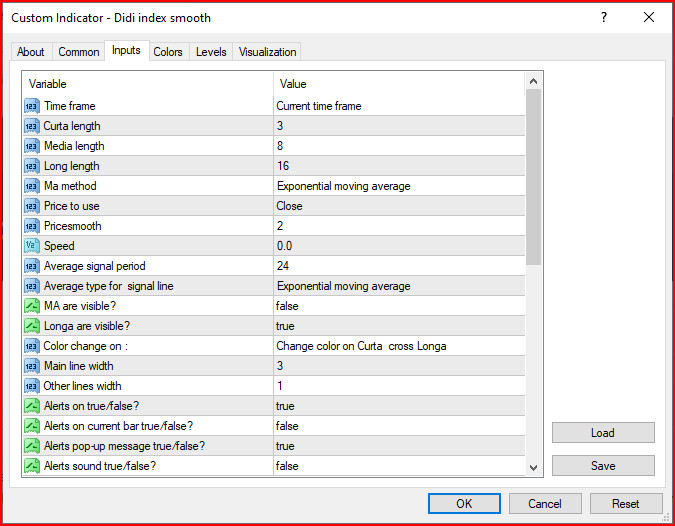
Task: Click the decimal-type icon beside Speed
Action: coord(31,246)
